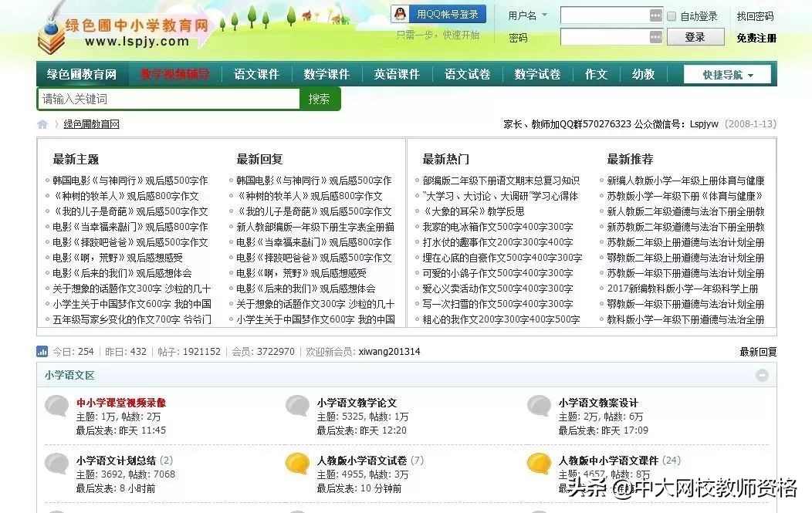The height and width of the screenshot is (513, 812).
Task: Switch to the 数学课件 navigation tab
Action: pos(326,73)
